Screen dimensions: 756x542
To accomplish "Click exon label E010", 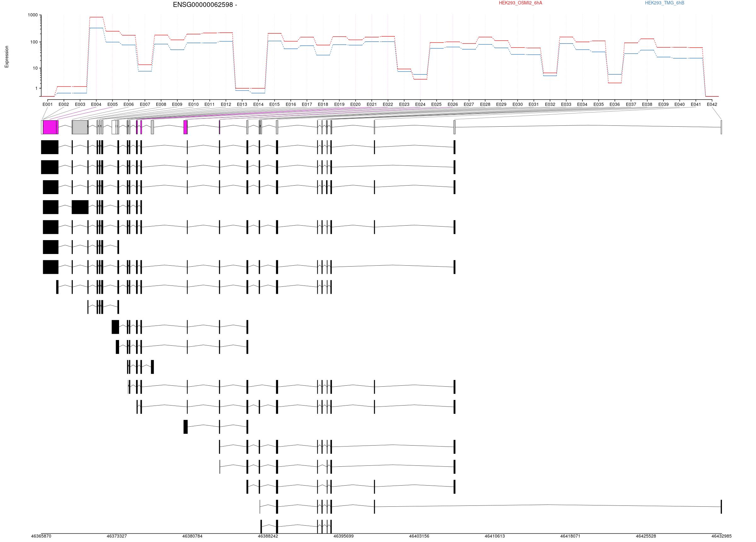I will tap(193, 104).
